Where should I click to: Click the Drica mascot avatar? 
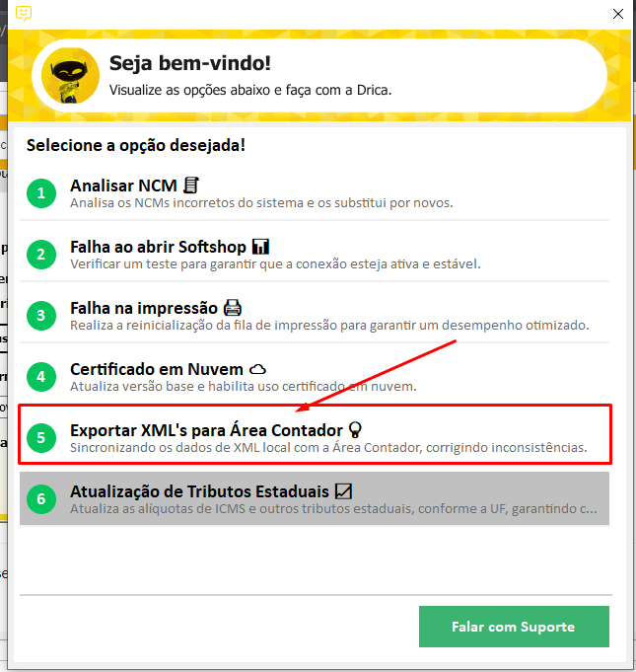[x=70, y=76]
